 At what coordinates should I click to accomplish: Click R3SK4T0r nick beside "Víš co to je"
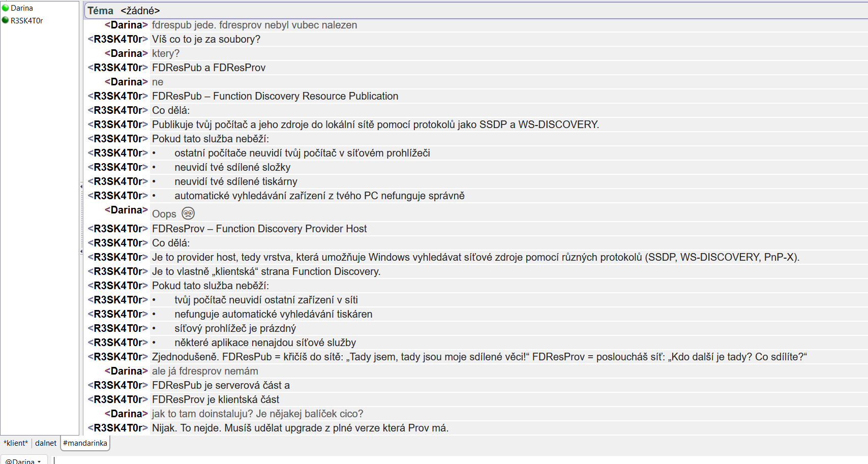pos(118,39)
